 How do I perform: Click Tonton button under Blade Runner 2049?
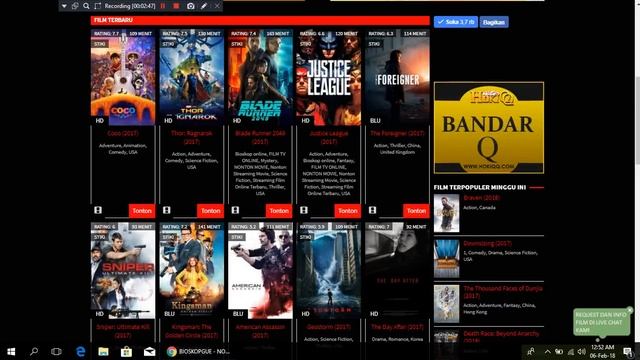tap(279, 211)
